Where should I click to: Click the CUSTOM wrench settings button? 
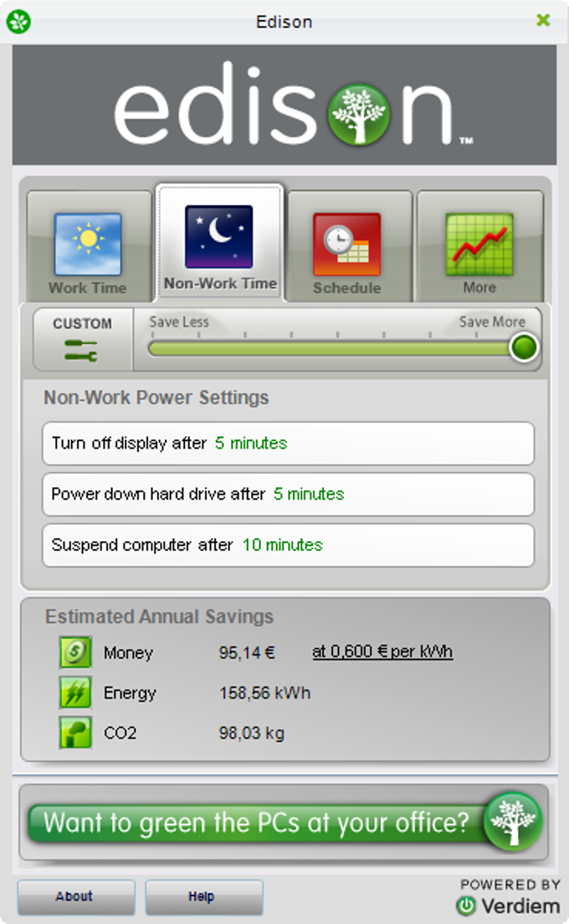pos(83,340)
